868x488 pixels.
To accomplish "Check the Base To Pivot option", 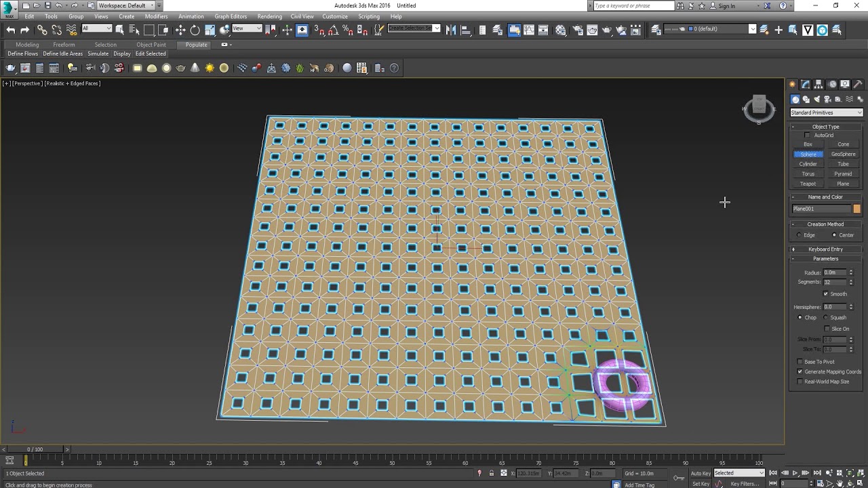I will click(800, 362).
